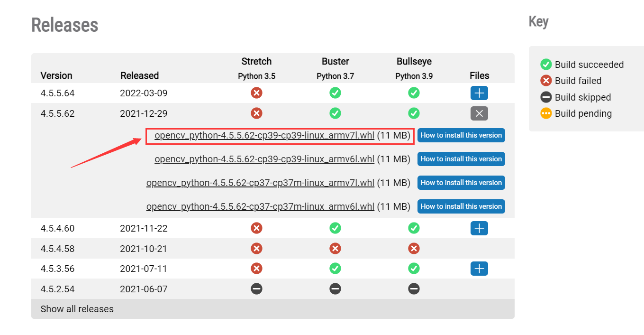Click the Build pending legend label
The width and height of the screenshot is (644, 335).
tap(583, 113)
